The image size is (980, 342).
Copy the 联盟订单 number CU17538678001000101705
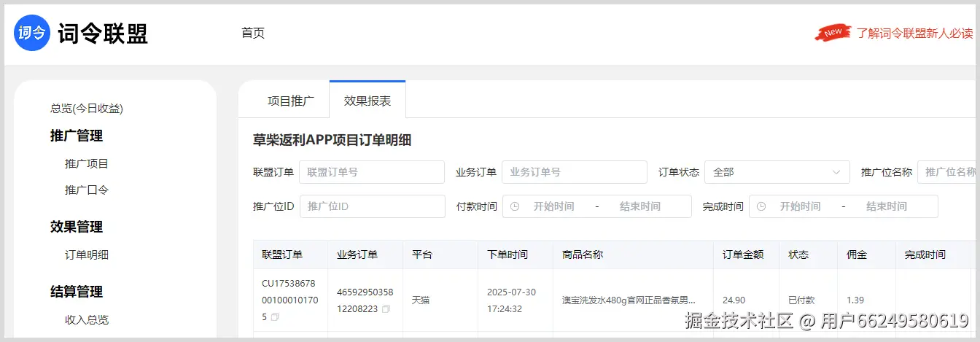tap(275, 317)
